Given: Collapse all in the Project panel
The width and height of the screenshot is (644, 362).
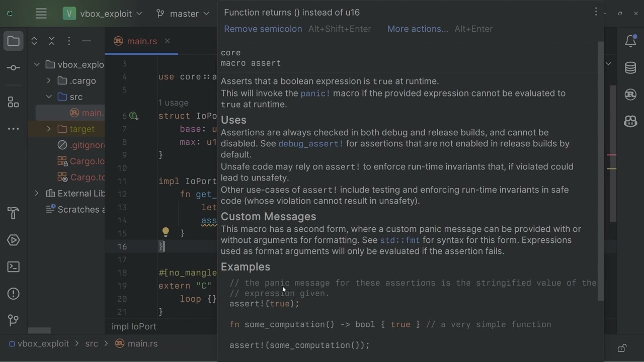Looking at the screenshot, I should click(x=51, y=41).
